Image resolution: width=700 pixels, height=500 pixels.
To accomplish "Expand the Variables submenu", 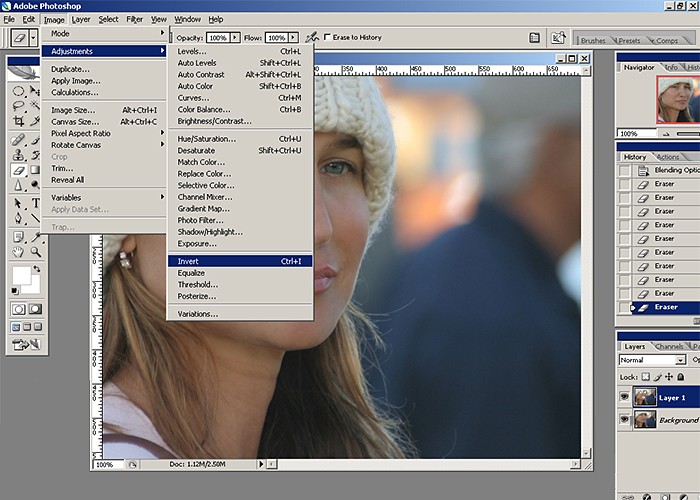I will click(x=104, y=197).
